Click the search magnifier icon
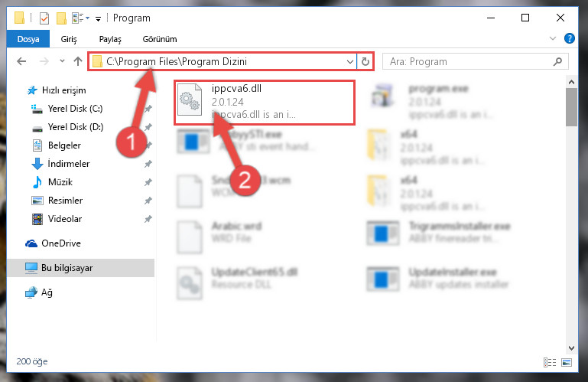 557,61
